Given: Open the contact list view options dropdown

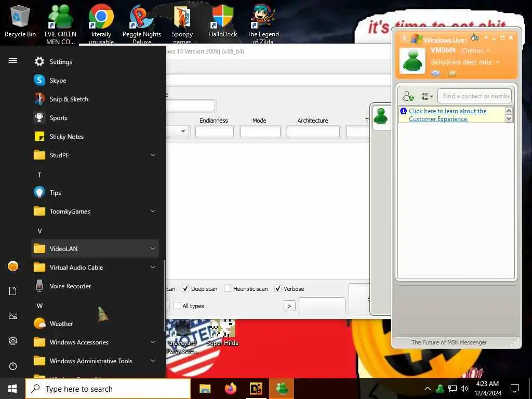Looking at the screenshot, I should point(427,97).
